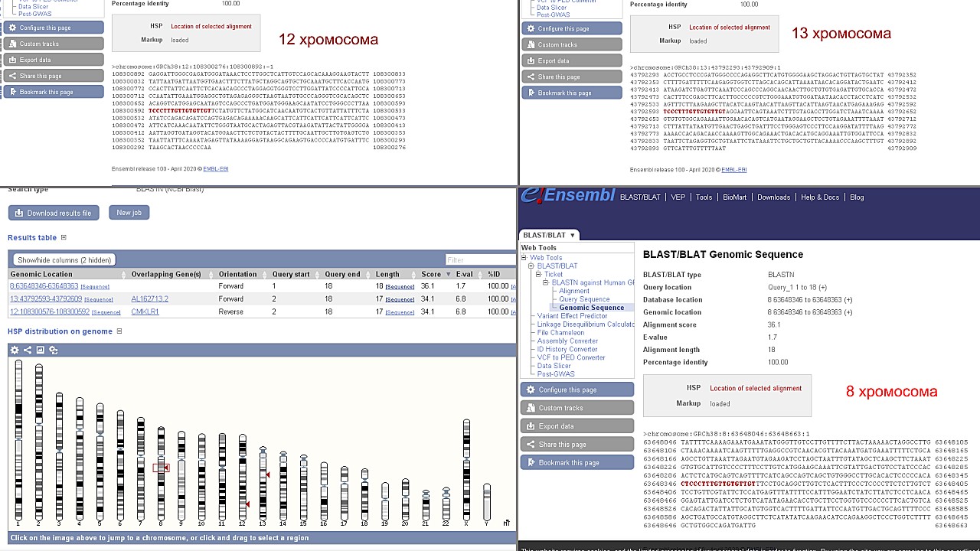Click the Ensembl logo

click(x=568, y=196)
